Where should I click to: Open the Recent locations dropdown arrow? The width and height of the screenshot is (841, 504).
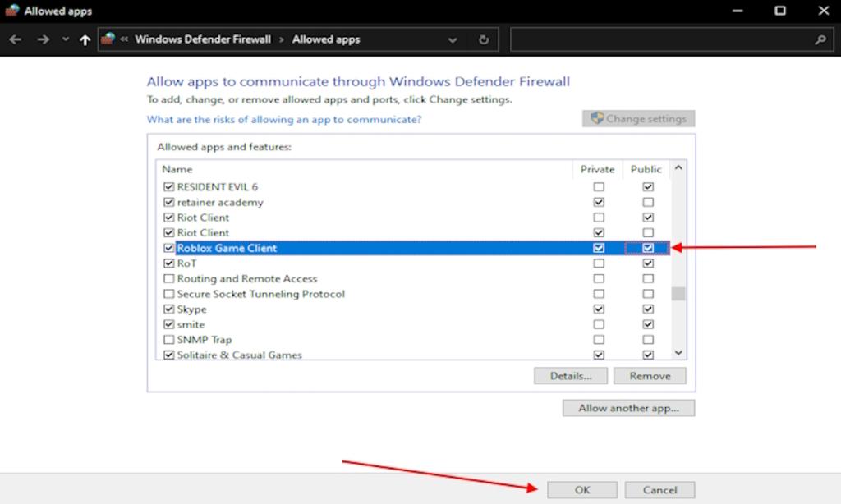[66, 39]
